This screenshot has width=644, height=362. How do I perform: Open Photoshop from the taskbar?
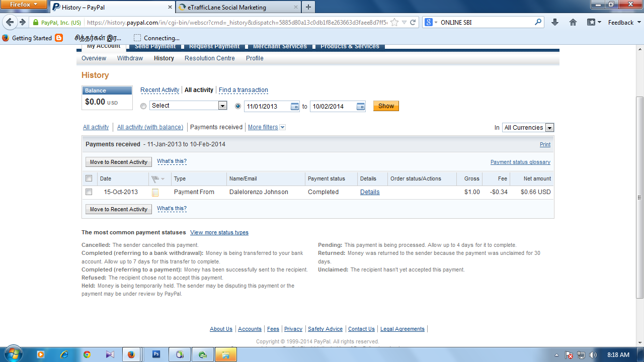(x=156, y=354)
